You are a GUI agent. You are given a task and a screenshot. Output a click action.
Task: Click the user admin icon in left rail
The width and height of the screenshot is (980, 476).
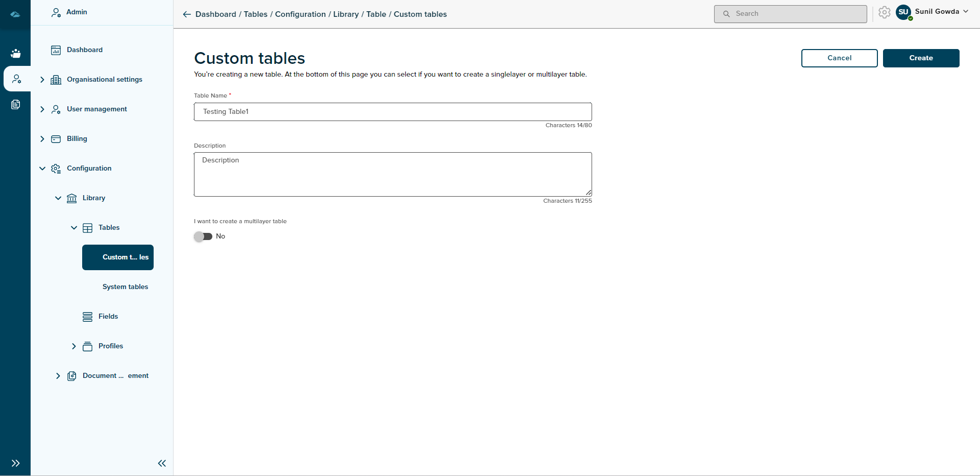[17, 79]
